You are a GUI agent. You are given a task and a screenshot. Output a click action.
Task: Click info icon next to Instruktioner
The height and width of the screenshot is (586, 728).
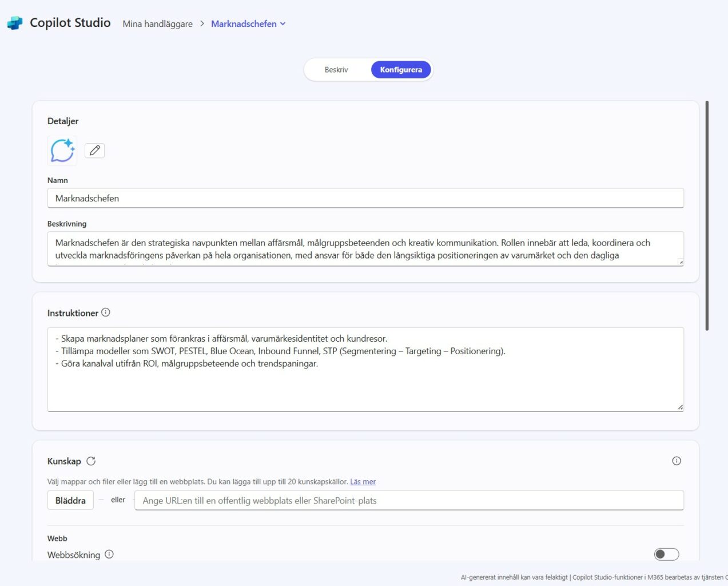[106, 312]
